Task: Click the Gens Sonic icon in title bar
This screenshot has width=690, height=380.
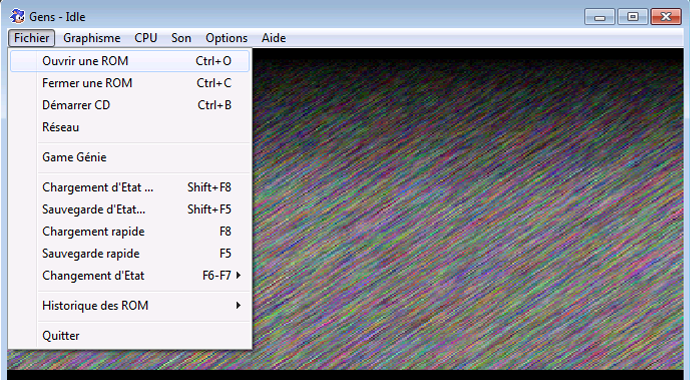Action: coord(17,17)
